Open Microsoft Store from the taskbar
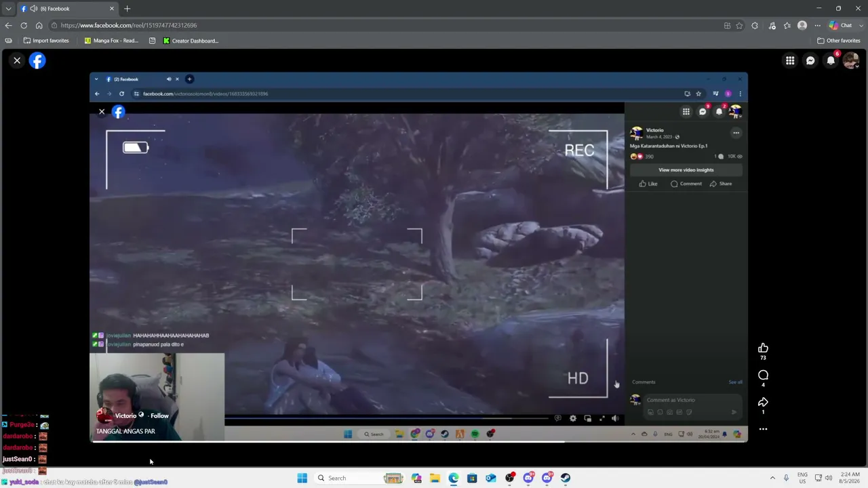This screenshot has width=868, height=488. pos(473,478)
